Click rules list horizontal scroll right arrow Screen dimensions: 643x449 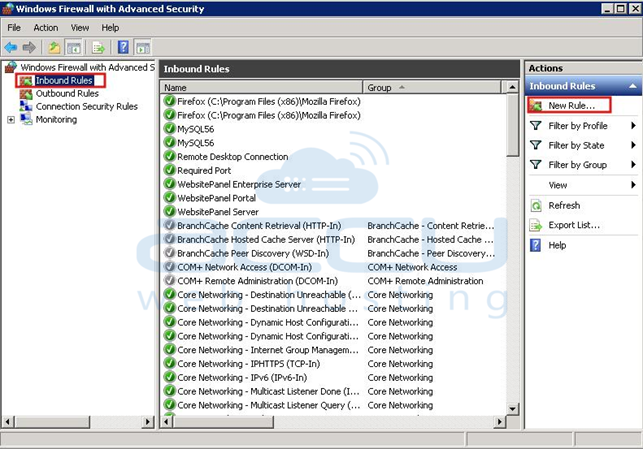coord(499,422)
